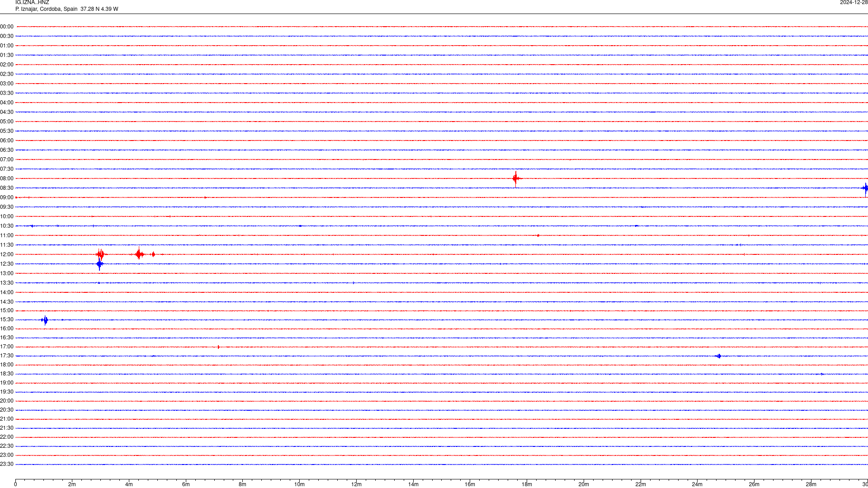Click the 8m tick on the time axis
Viewport: 868px width, 488px height.
(243, 484)
